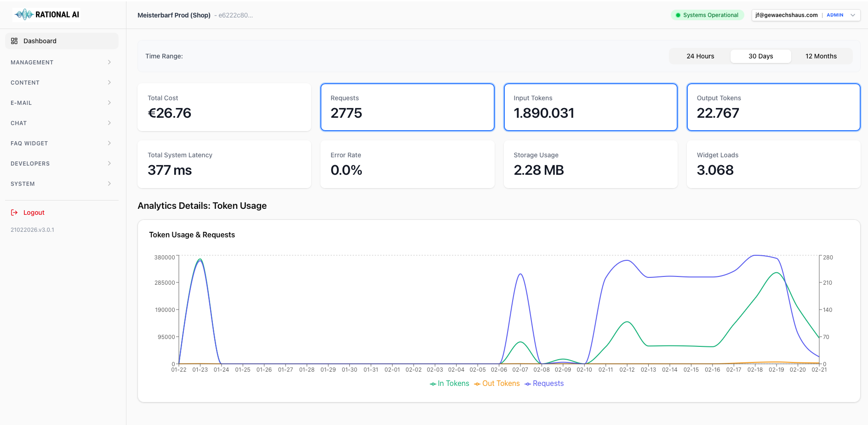868x425 pixels.
Task: Select the 12 Months time range
Action: [821, 56]
